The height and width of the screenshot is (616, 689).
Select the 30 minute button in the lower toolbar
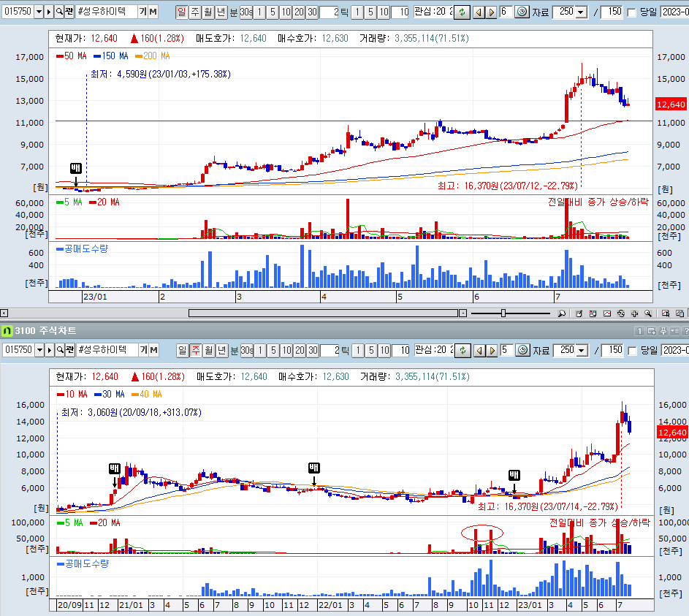pyautogui.click(x=313, y=350)
